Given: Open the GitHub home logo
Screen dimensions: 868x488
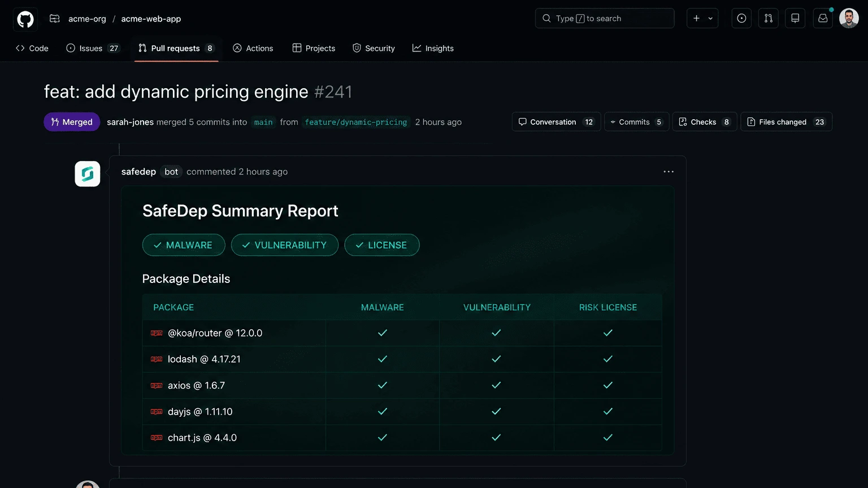Looking at the screenshot, I should 25,19.
